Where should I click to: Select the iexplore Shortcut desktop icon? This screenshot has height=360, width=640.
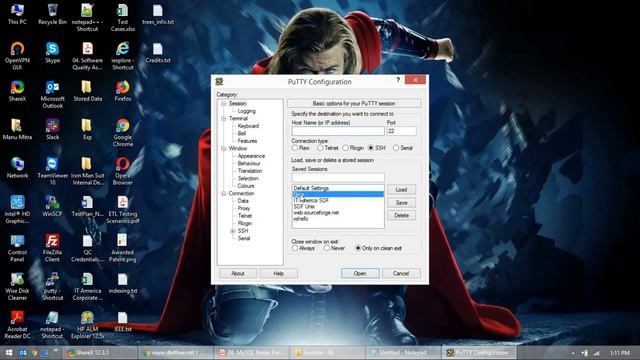[x=122, y=56]
